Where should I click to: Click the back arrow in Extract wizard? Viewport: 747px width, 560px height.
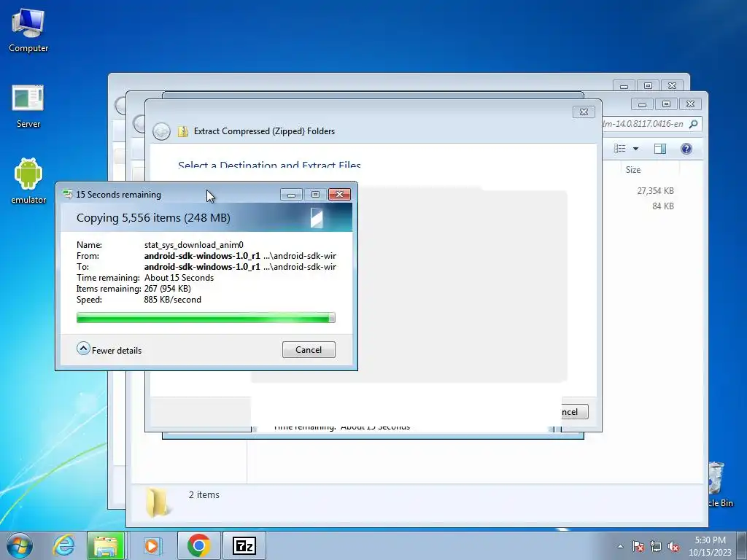(161, 131)
